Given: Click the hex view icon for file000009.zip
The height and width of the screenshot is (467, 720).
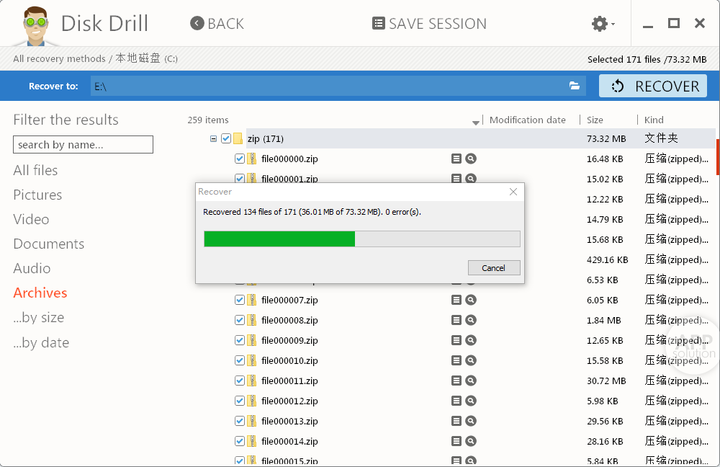Looking at the screenshot, I should click(x=456, y=340).
